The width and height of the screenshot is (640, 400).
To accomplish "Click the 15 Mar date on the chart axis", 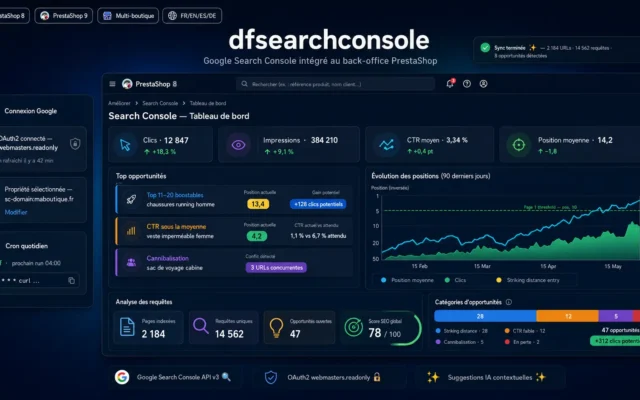I will coord(482,266).
